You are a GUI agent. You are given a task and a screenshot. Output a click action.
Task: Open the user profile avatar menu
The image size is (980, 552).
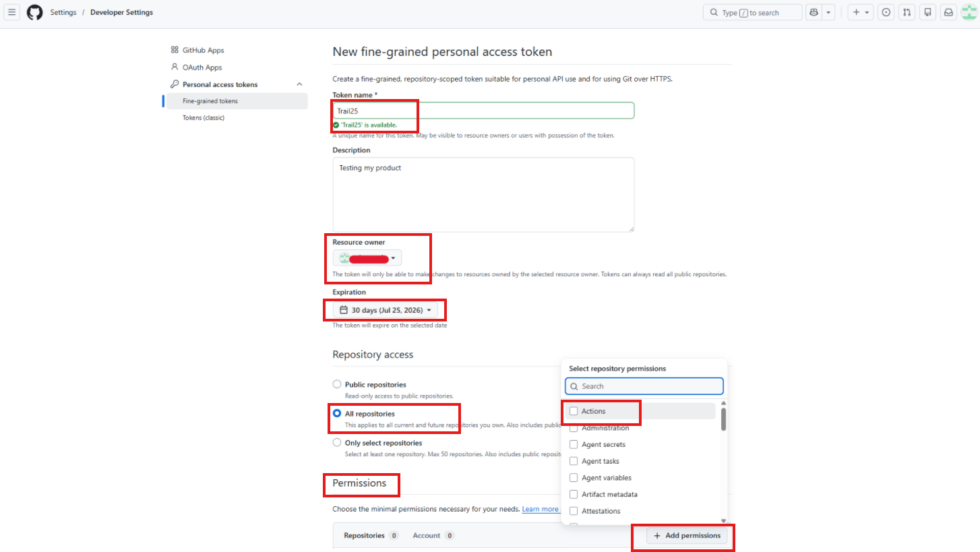(x=969, y=12)
